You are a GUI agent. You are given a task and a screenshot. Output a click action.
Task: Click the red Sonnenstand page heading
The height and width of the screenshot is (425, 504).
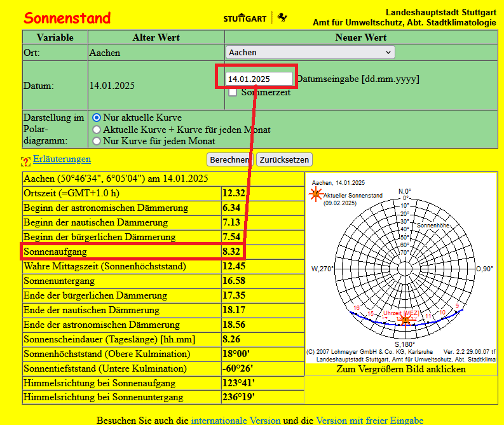pos(67,18)
